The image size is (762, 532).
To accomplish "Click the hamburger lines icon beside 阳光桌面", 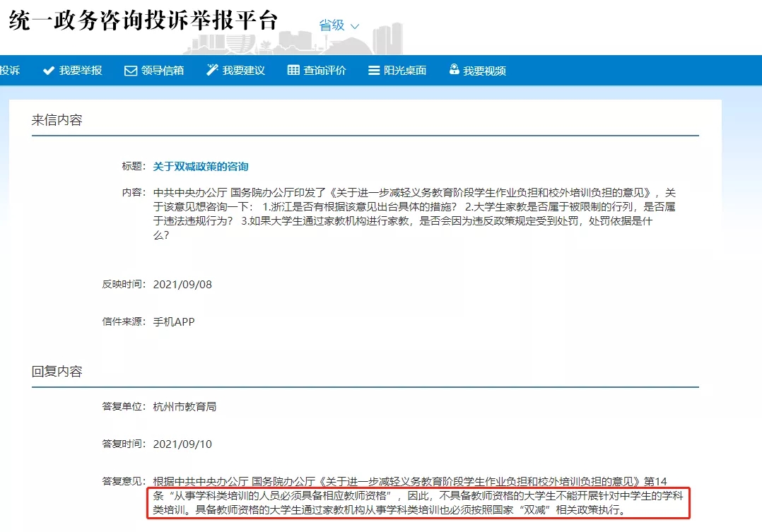I will point(374,71).
